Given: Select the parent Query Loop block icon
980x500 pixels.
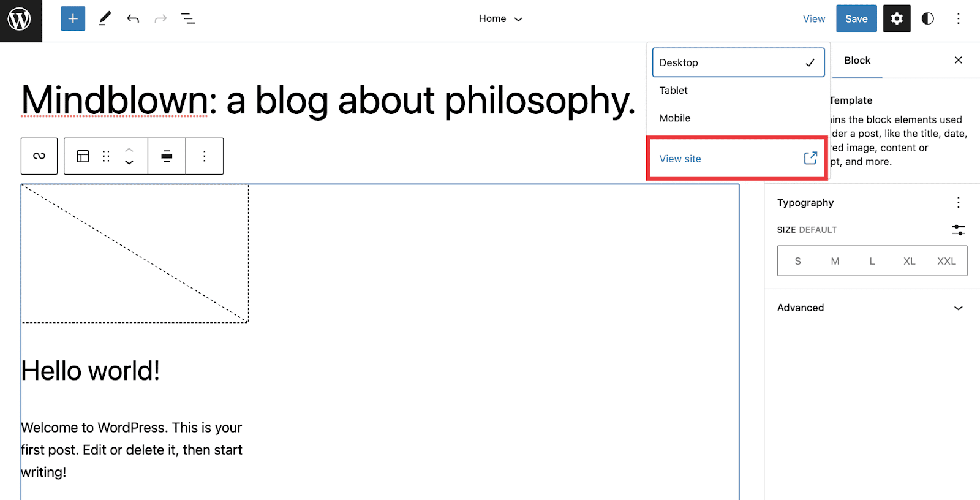Looking at the screenshot, I should tap(39, 156).
